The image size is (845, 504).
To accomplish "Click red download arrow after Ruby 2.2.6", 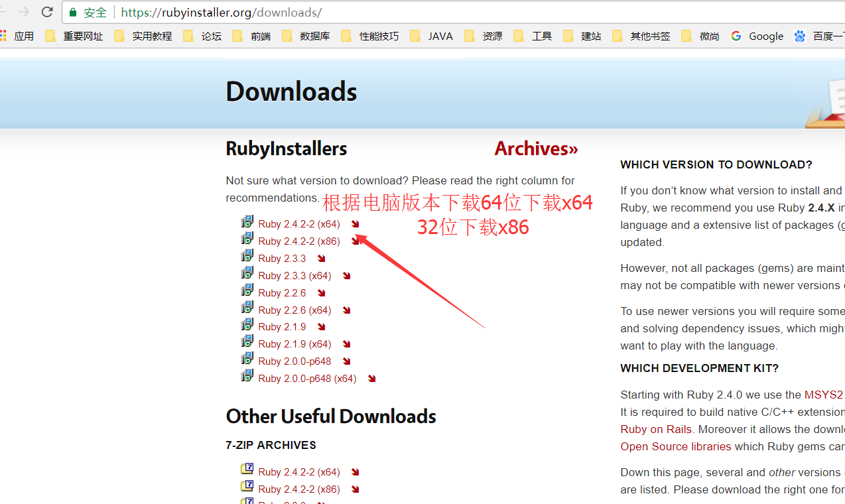I will click(x=322, y=293).
